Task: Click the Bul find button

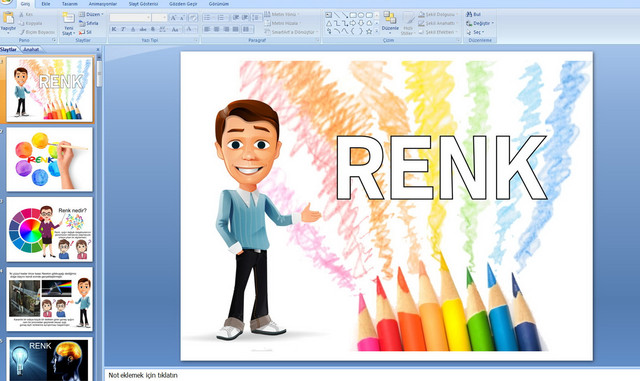Action: tap(473, 14)
